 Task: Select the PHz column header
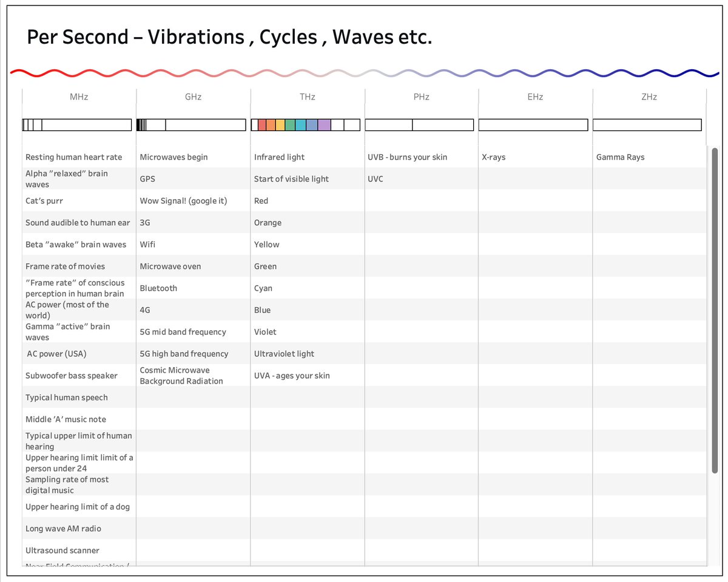point(421,96)
